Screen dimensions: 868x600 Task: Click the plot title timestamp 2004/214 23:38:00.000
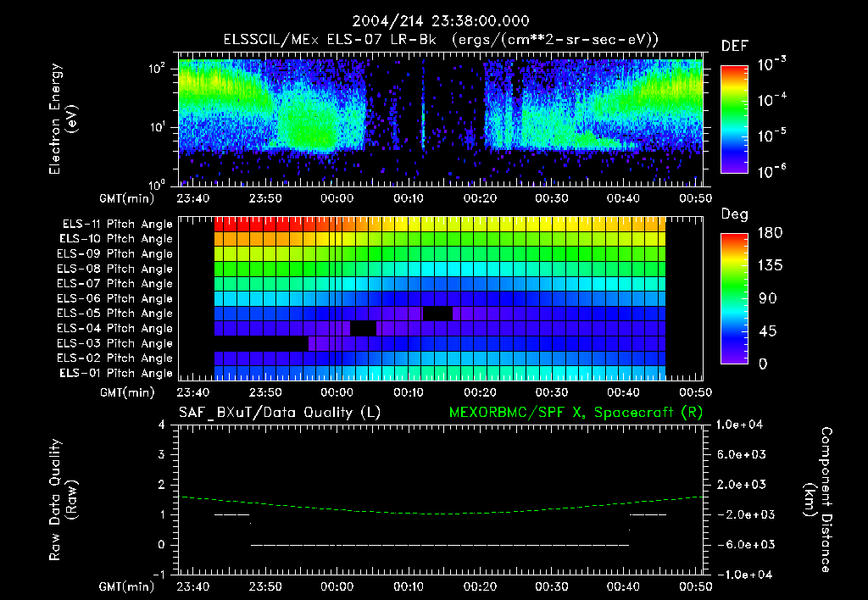click(x=441, y=21)
